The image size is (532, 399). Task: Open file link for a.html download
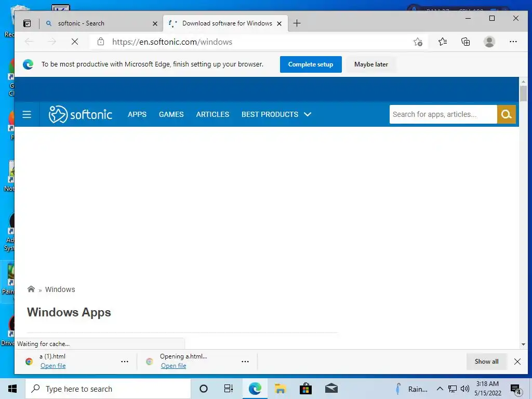(x=174, y=366)
